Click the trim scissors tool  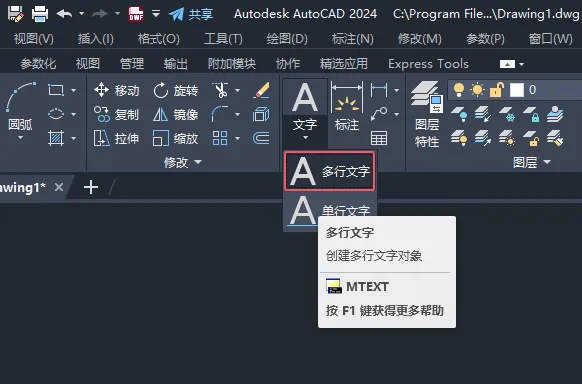click(220, 90)
